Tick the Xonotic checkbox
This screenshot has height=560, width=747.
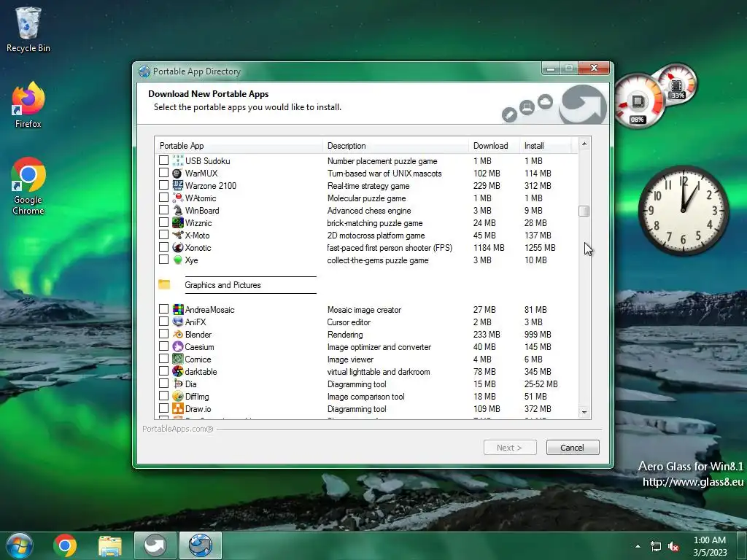coord(163,246)
